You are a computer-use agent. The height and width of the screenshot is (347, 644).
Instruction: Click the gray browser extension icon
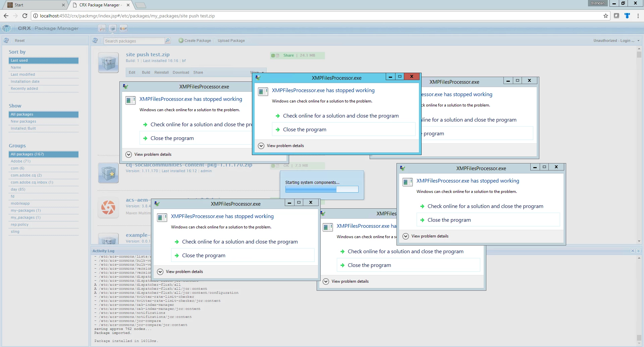616,16
